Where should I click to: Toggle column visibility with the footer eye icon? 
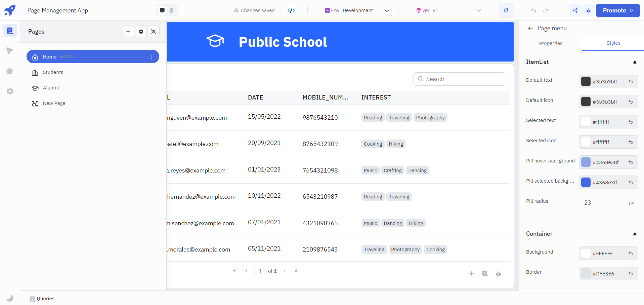point(499,274)
